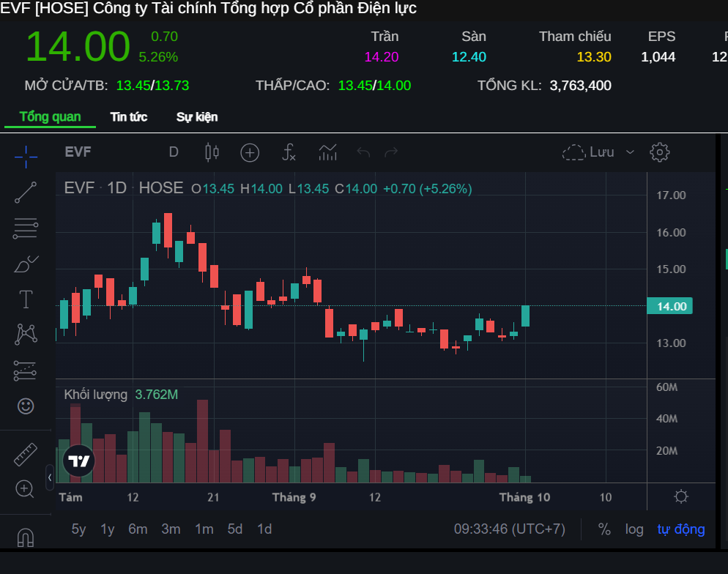Set chart range to 6m
The height and width of the screenshot is (574, 728).
(x=138, y=529)
